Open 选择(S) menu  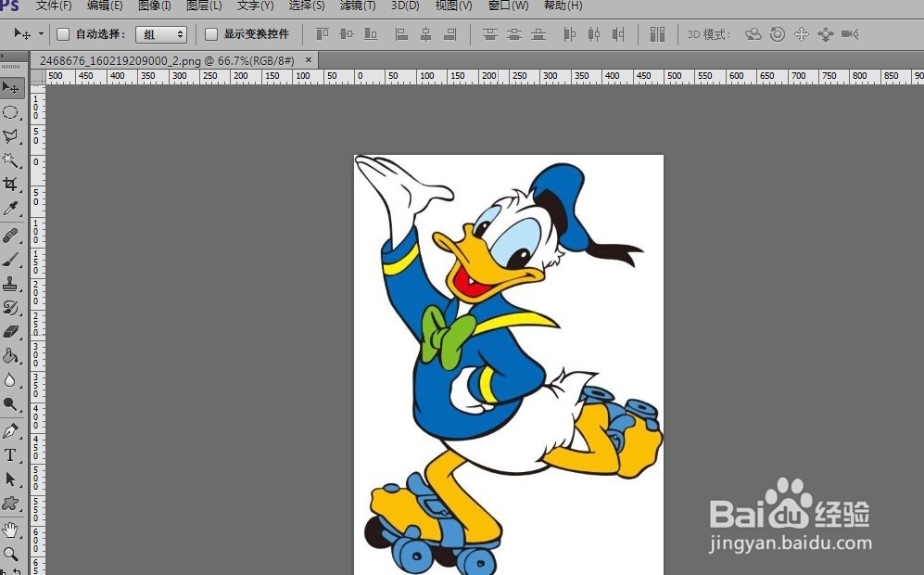[x=307, y=6]
